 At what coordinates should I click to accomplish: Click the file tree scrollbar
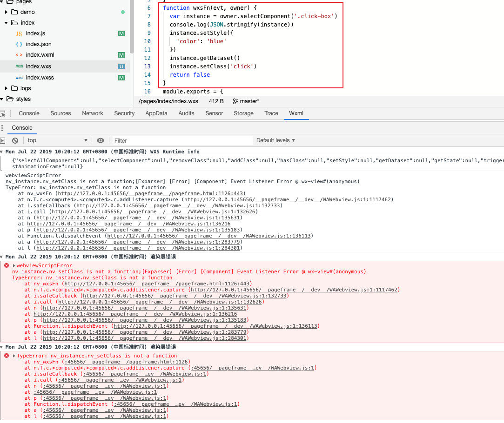coord(131,26)
